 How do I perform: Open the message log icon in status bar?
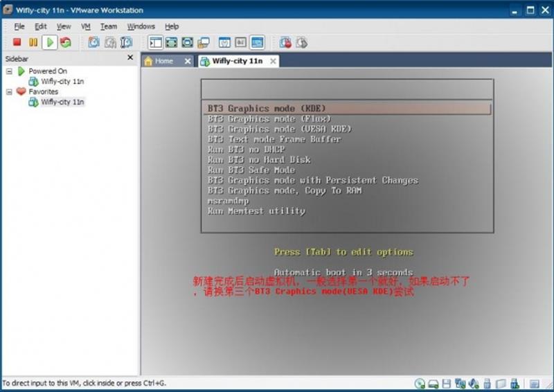click(x=534, y=384)
